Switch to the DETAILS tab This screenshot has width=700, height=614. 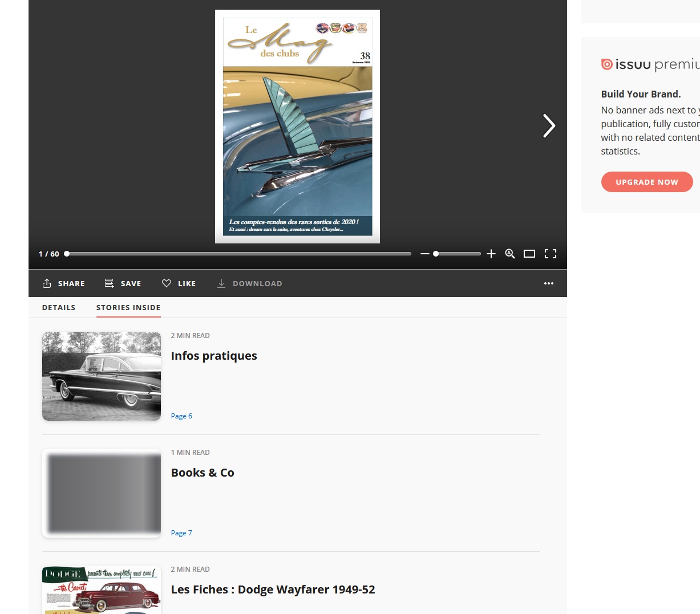click(x=59, y=307)
